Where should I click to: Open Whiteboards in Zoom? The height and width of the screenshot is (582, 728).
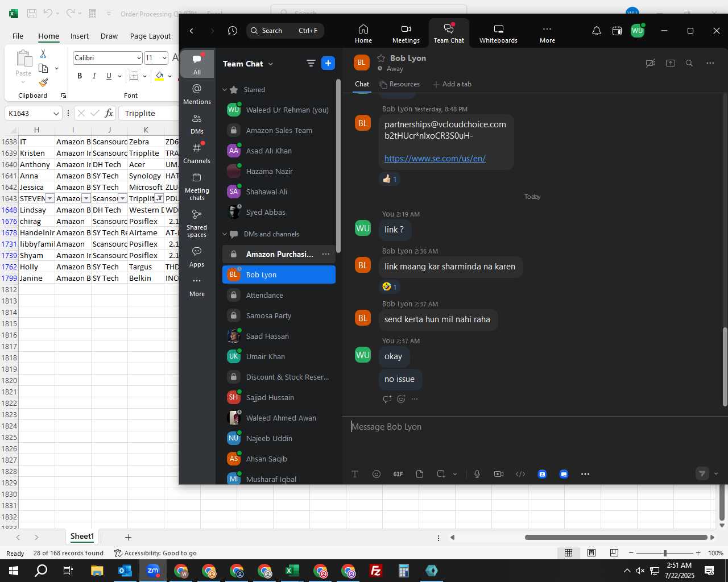498,34
